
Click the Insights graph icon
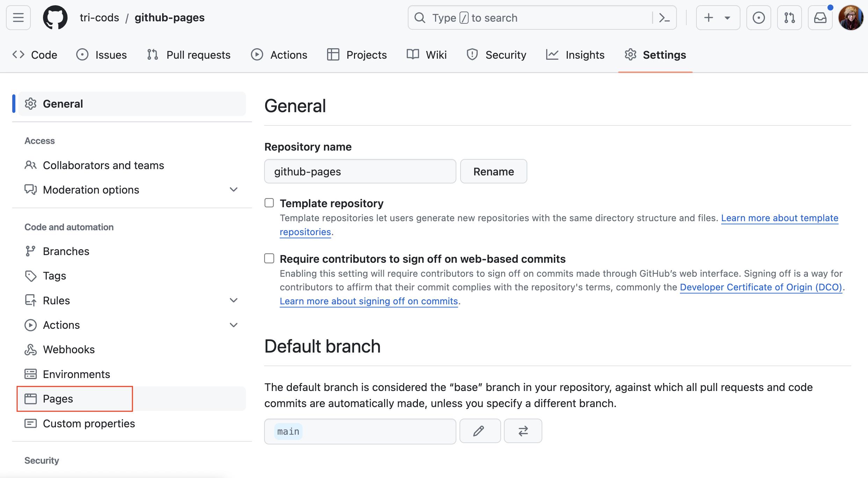coord(552,55)
